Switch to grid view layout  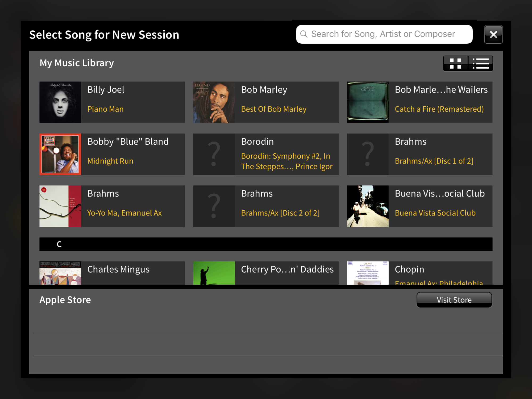coord(455,64)
